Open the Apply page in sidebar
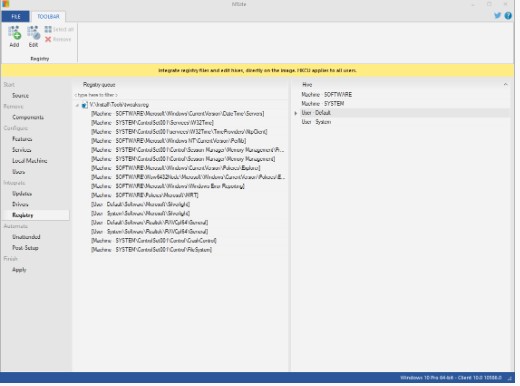This screenshot has width=520, height=386. pos(19,270)
